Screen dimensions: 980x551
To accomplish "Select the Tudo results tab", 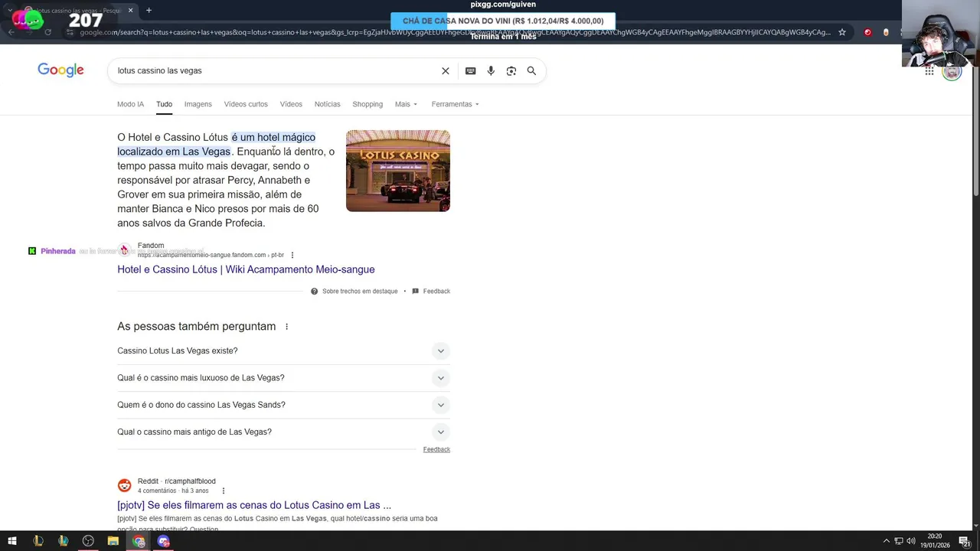I will (x=164, y=104).
